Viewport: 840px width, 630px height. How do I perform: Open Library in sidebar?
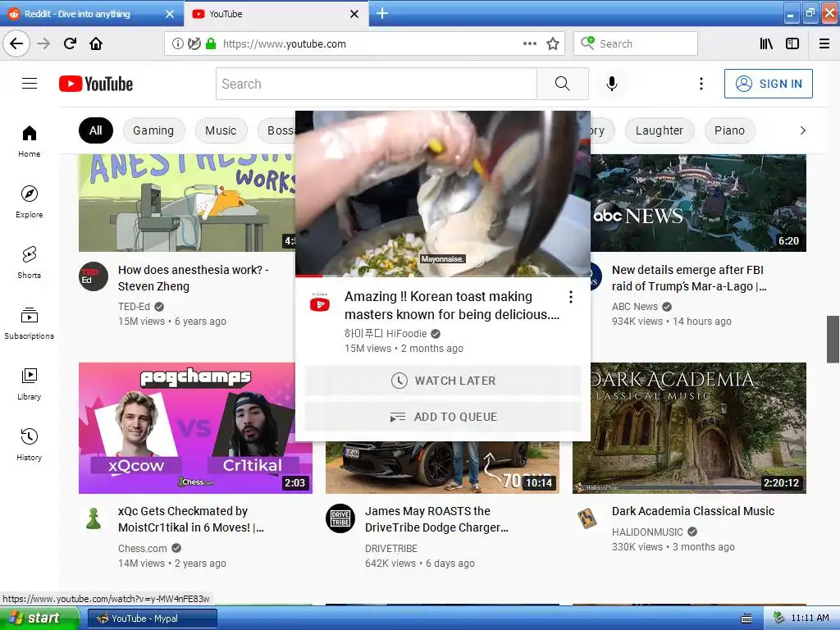point(30,384)
